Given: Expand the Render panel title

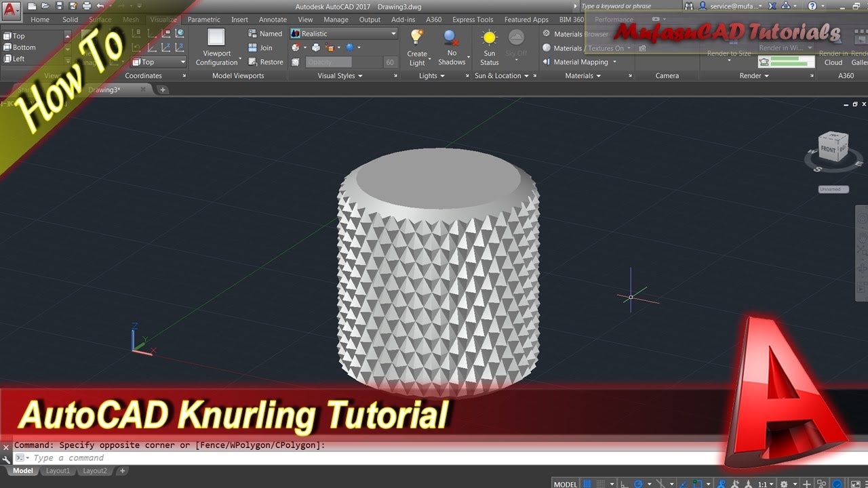Looking at the screenshot, I should tap(754, 76).
